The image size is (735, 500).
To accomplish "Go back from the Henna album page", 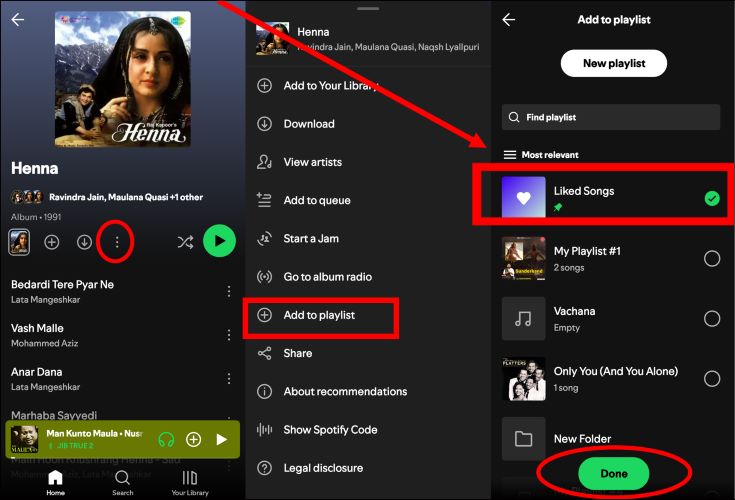I will coord(18,19).
